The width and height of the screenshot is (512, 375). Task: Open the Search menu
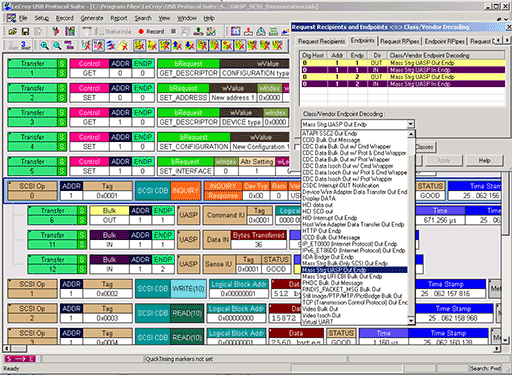[143, 18]
